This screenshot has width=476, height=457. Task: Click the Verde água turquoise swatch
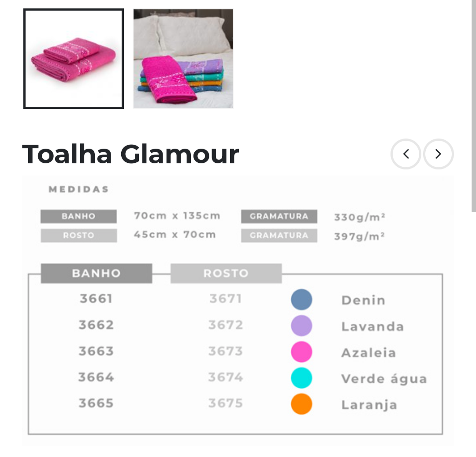pos(301,378)
